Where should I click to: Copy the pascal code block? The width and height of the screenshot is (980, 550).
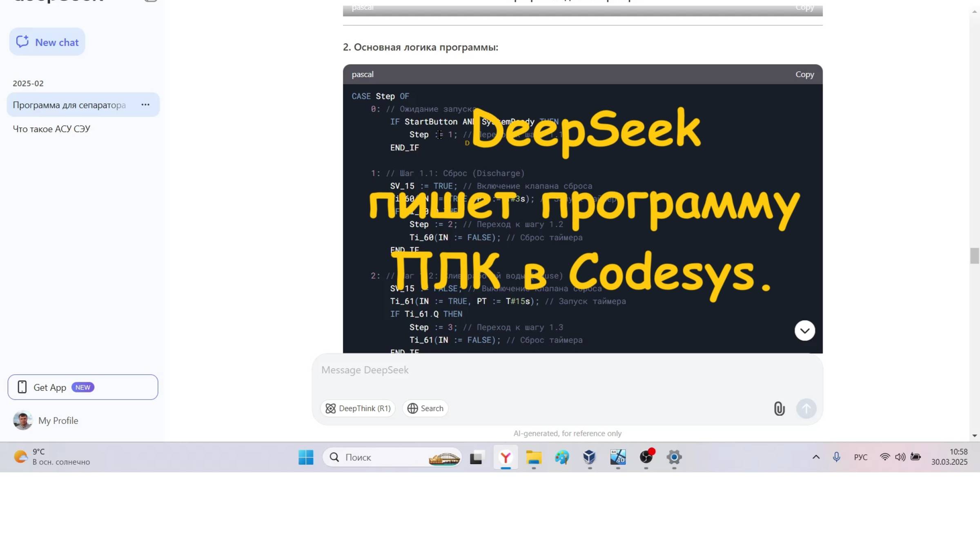pos(804,74)
